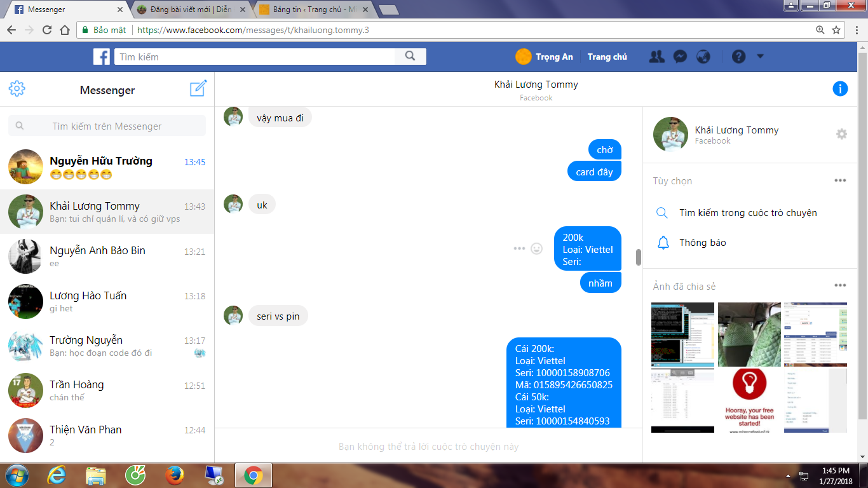Open shared photo with free website lightbulb

749,400
